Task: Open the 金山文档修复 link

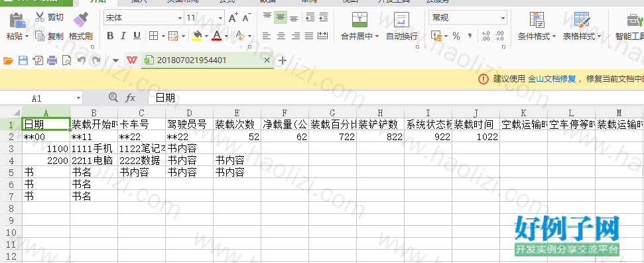Action: [552, 78]
